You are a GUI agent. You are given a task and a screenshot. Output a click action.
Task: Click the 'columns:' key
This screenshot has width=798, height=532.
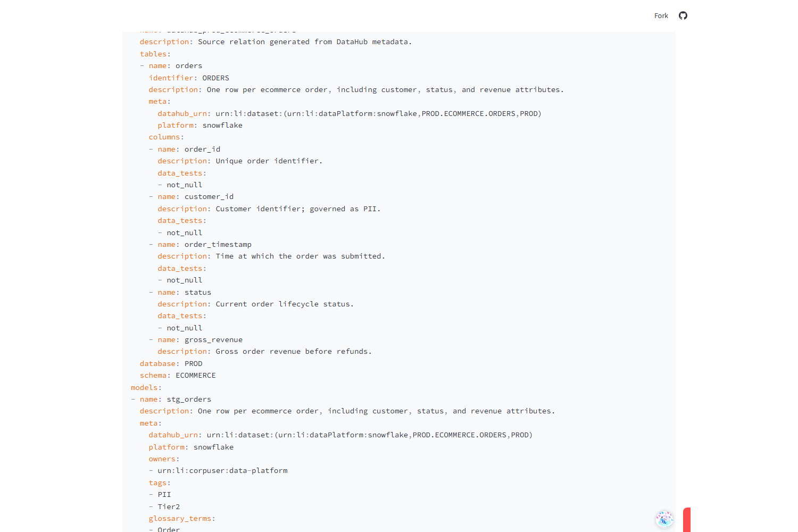(x=167, y=137)
